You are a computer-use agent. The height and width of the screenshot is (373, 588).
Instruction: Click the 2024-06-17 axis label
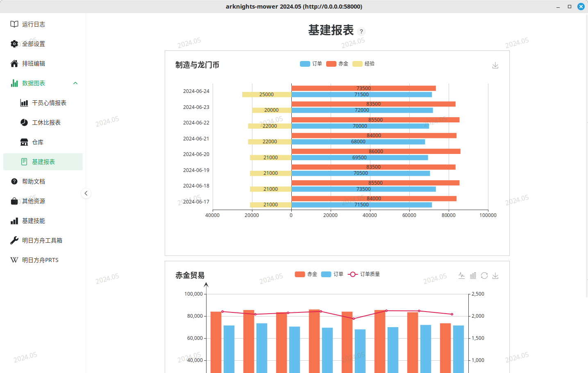click(196, 202)
